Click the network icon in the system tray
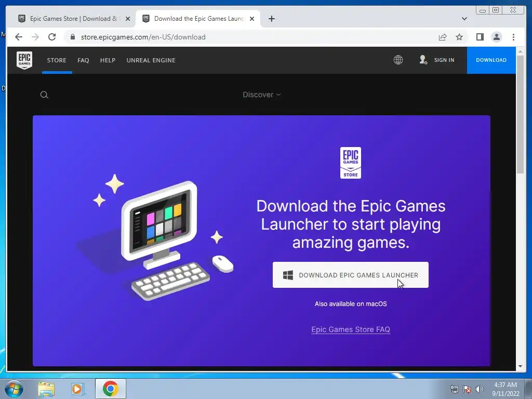The height and width of the screenshot is (399, 532). pyautogui.click(x=454, y=389)
